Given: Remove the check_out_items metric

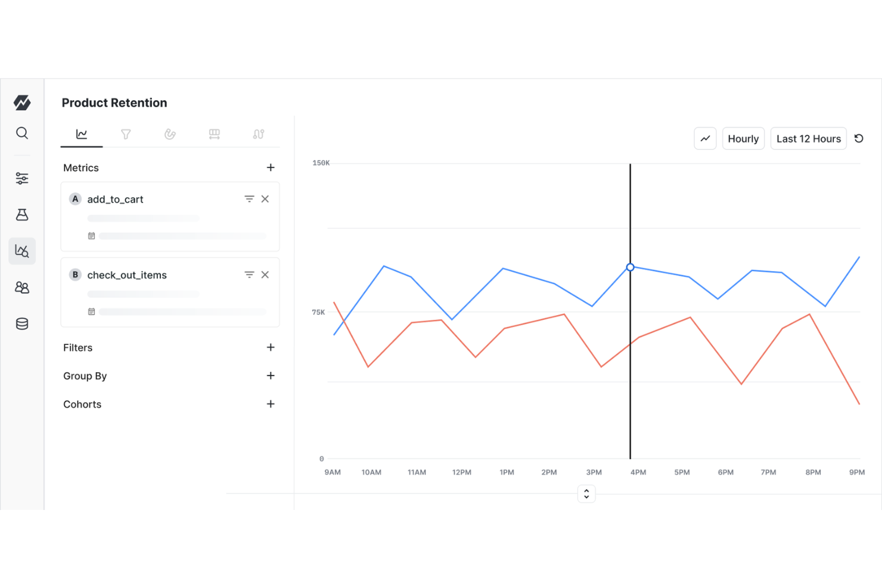Looking at the screenshot, I should 265,275.
